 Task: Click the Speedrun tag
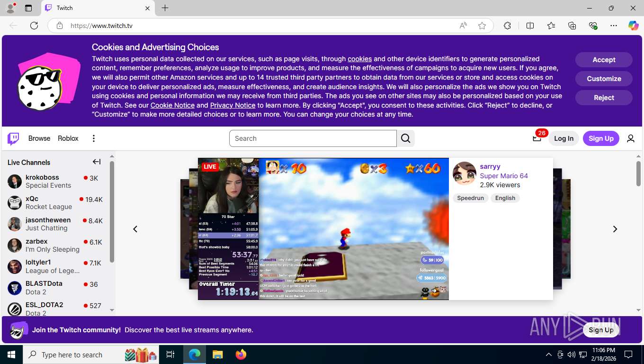(470, 198)
